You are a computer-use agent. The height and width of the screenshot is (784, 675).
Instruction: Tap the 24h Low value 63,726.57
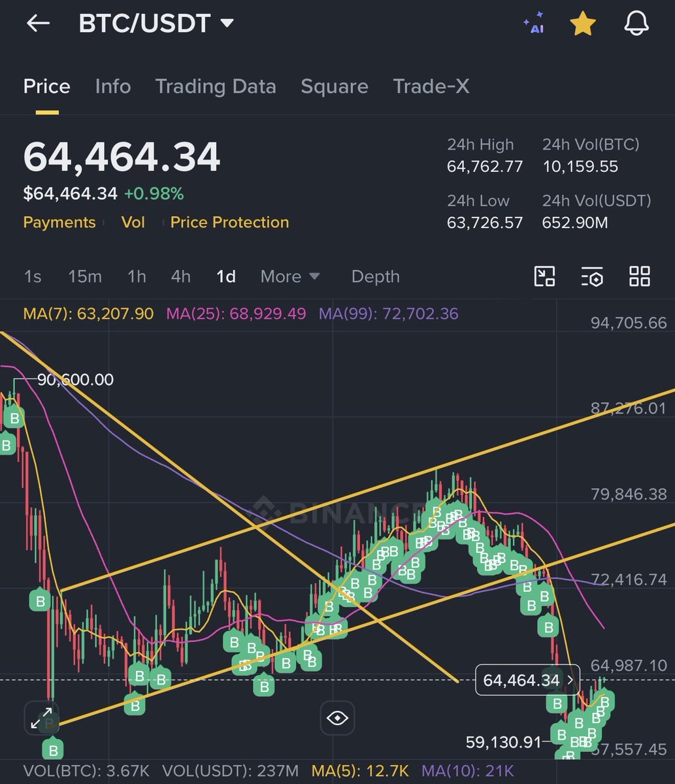click(485, 223)
